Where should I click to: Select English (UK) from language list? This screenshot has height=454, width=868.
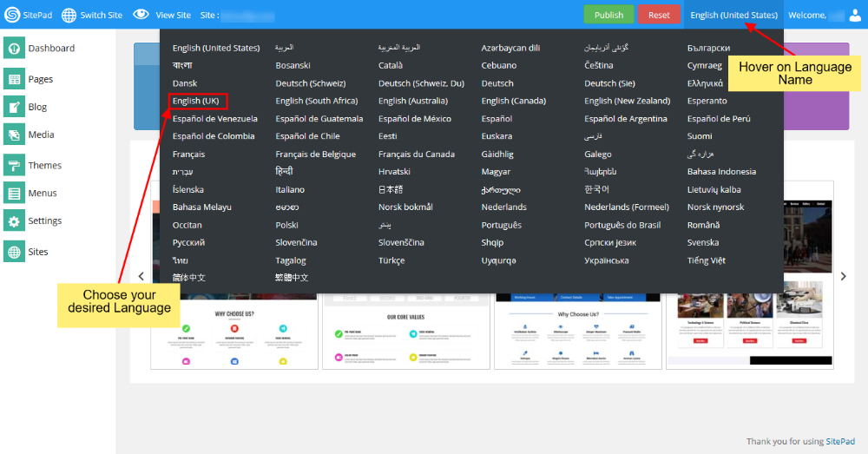(196, 101)
